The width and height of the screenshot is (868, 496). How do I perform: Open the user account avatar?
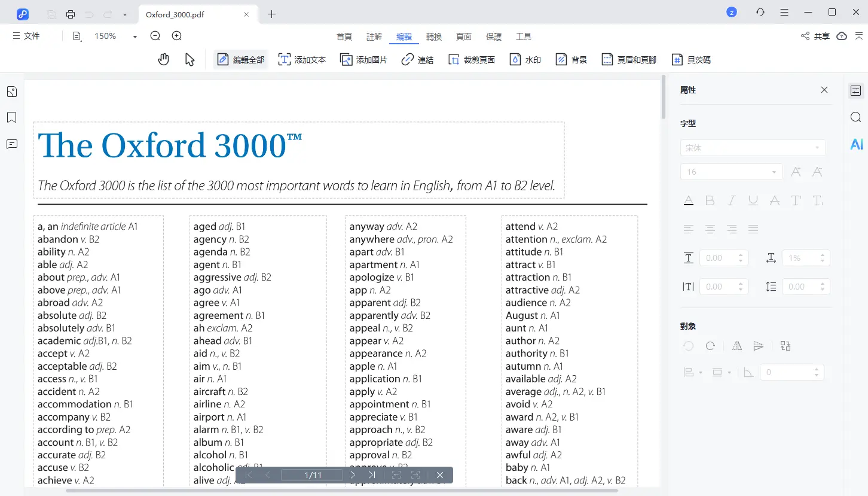coord(732,12)
